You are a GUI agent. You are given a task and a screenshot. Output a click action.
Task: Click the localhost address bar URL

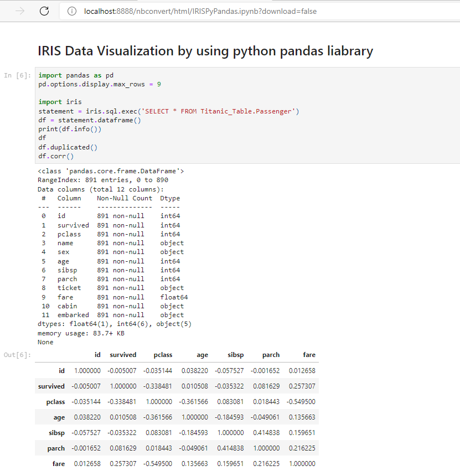click(200, 11)
